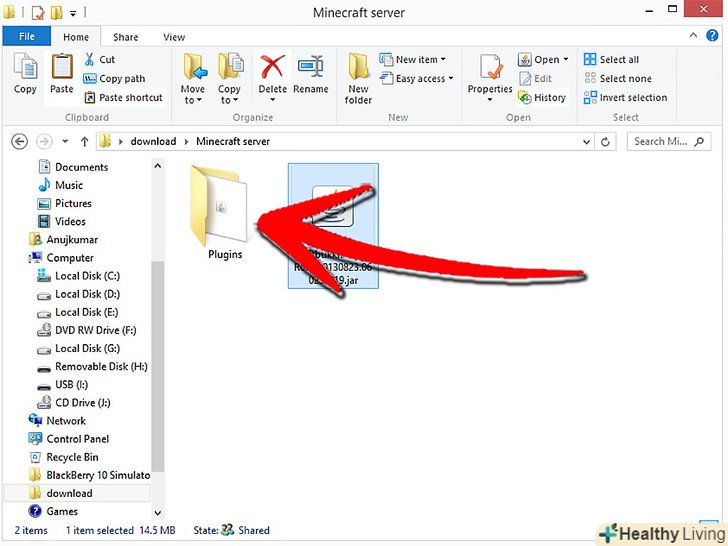Click navigation pane scrollbar up arrow
Viewport: 728px width, 546px height.
click(158, 166)
